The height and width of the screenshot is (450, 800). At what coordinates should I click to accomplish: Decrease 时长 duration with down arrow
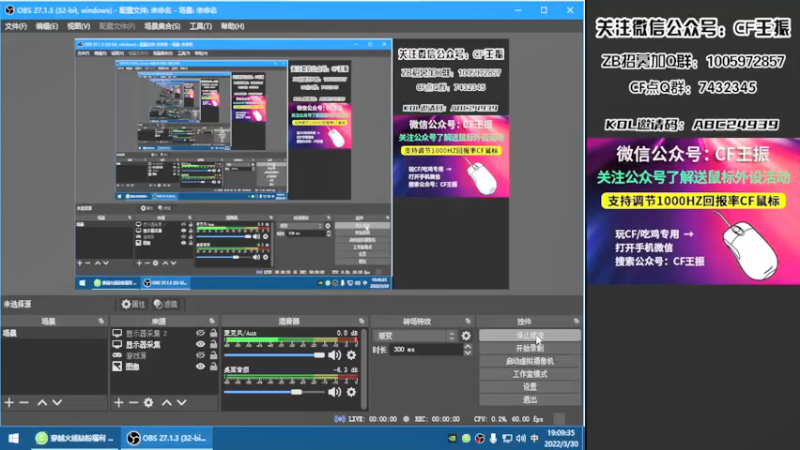(467, 353)
